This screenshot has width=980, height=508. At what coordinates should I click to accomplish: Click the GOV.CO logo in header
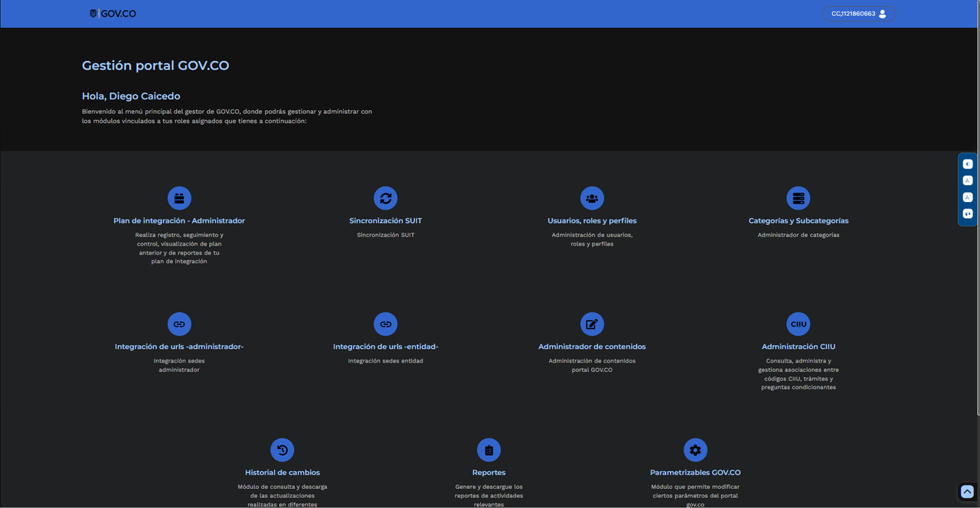click(x=113, y=13)
